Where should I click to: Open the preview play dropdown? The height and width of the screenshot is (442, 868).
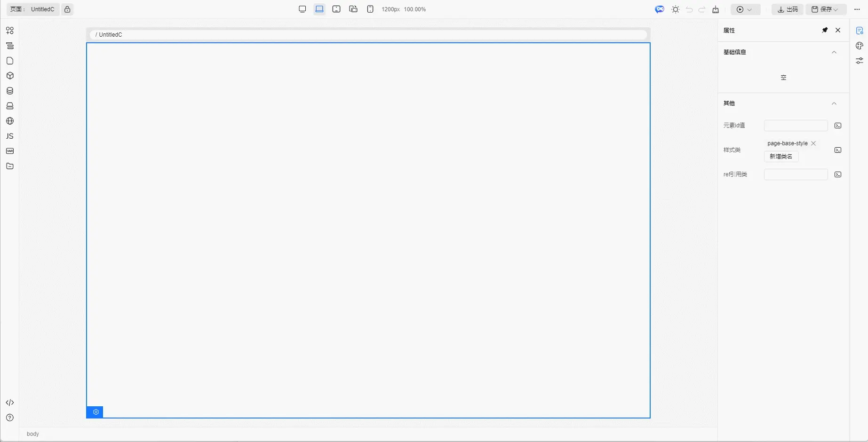coord(745,9)
